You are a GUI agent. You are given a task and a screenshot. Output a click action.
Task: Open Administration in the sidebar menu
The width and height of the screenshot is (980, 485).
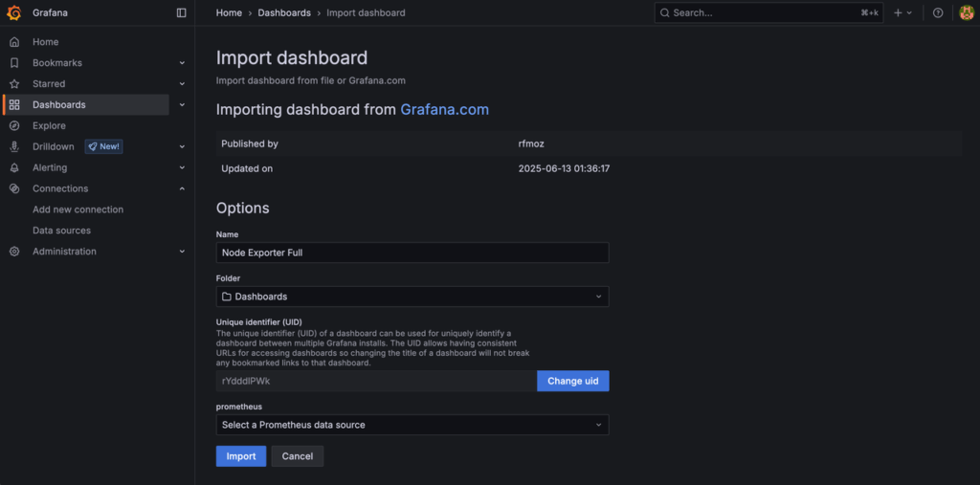pos(64,252)
